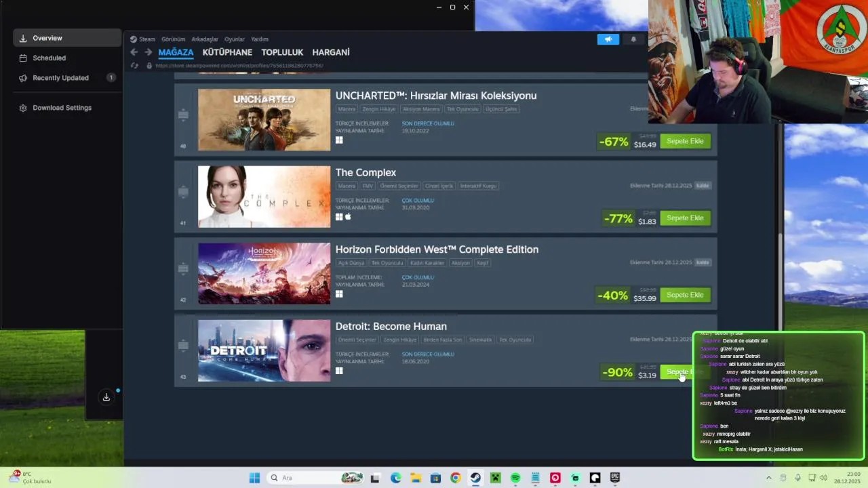The width and height of the screenshot is (868, 488).
Task: Open Google Chrome from the taskbar
Action: click(455, 478)
